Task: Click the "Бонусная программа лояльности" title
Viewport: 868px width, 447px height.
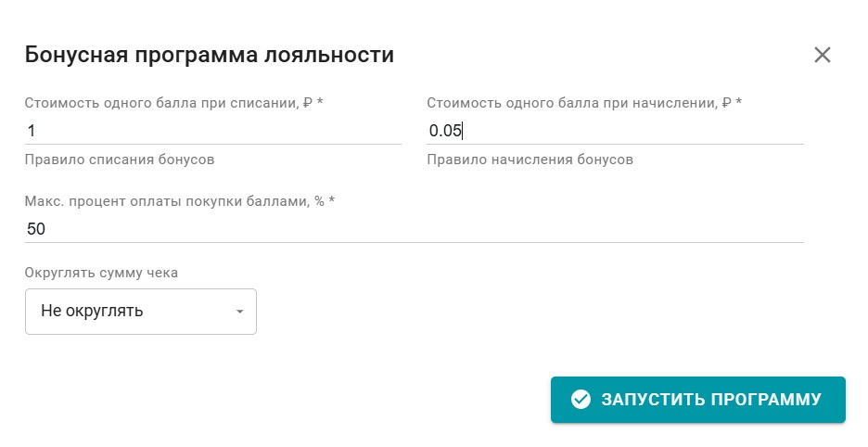Action: [x=210, y=55]
